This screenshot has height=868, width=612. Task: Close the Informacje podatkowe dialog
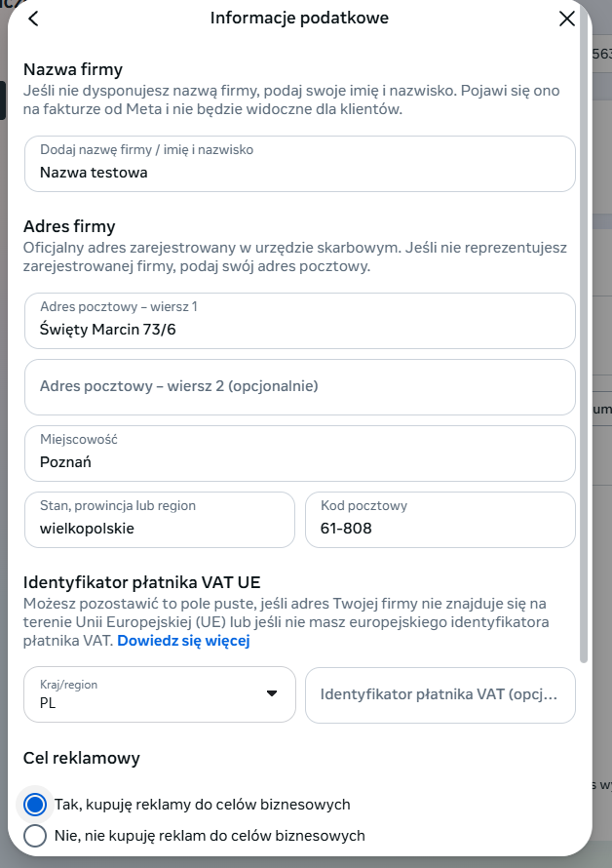click(567, 18)
